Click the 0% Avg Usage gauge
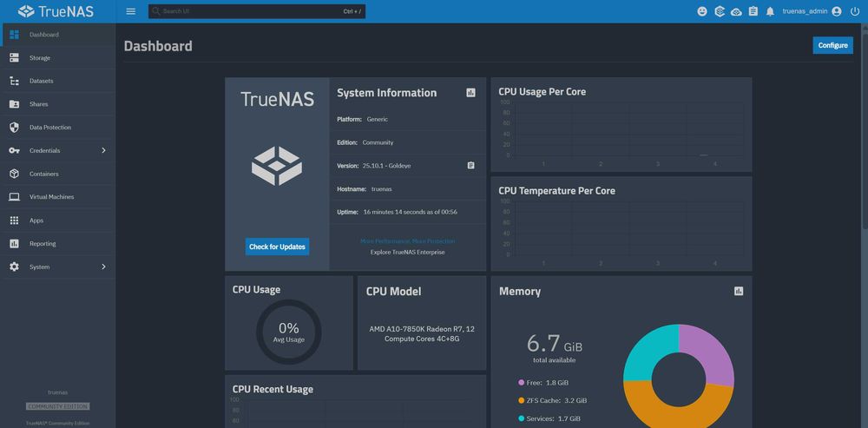868x428 pixels. (288, 333)
